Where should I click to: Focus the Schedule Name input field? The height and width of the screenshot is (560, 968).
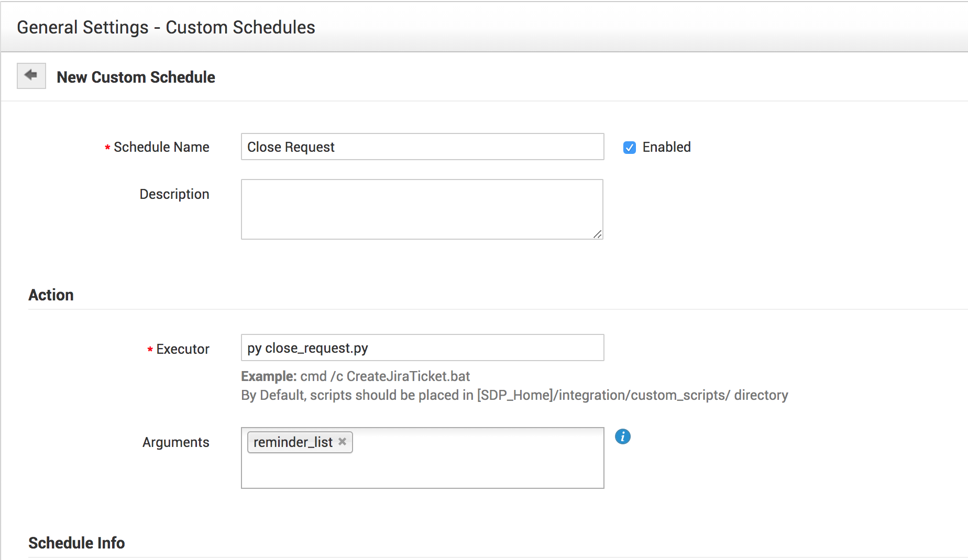point(422,147)
